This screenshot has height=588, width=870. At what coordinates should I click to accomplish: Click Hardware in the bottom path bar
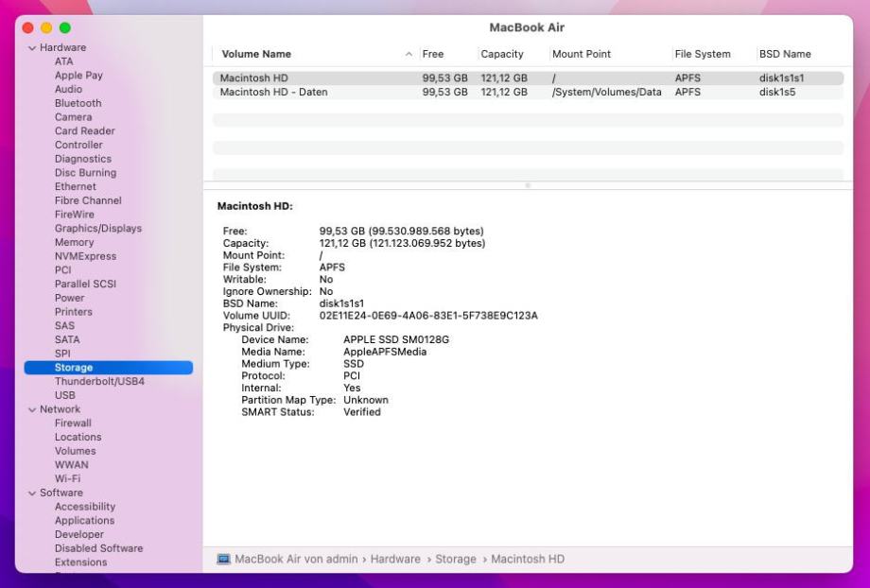coord(394,559)
